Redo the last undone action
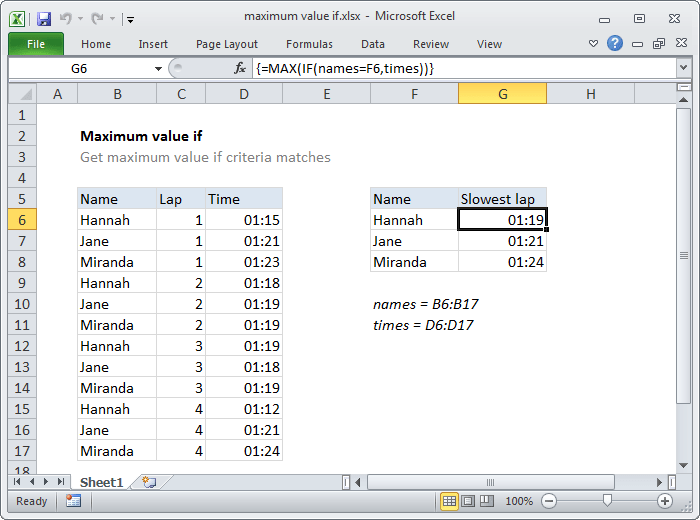700x520 pixels. 97,19
